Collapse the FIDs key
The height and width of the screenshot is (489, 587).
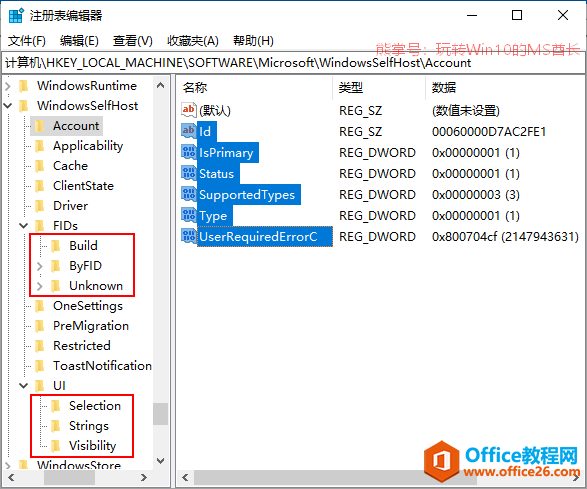click(24, 226)
